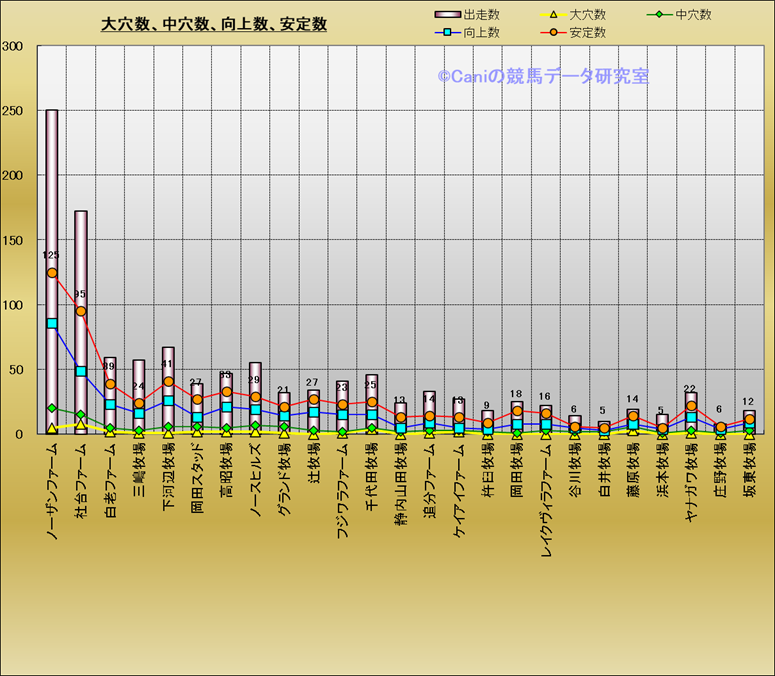Click the yellow triangle 大穴数 legend marker
775x676 pixels.
553,15
